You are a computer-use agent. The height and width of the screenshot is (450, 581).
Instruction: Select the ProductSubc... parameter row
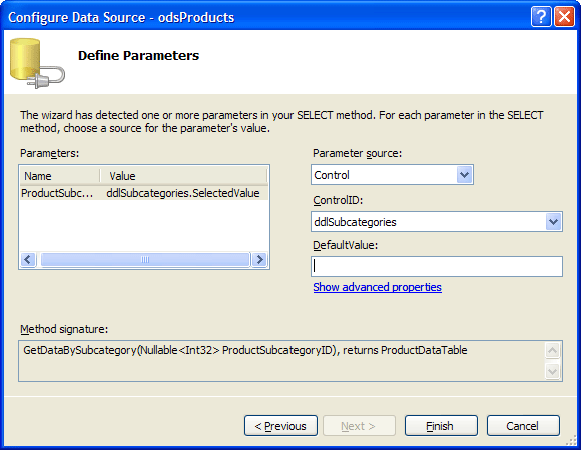click(144, 193)
